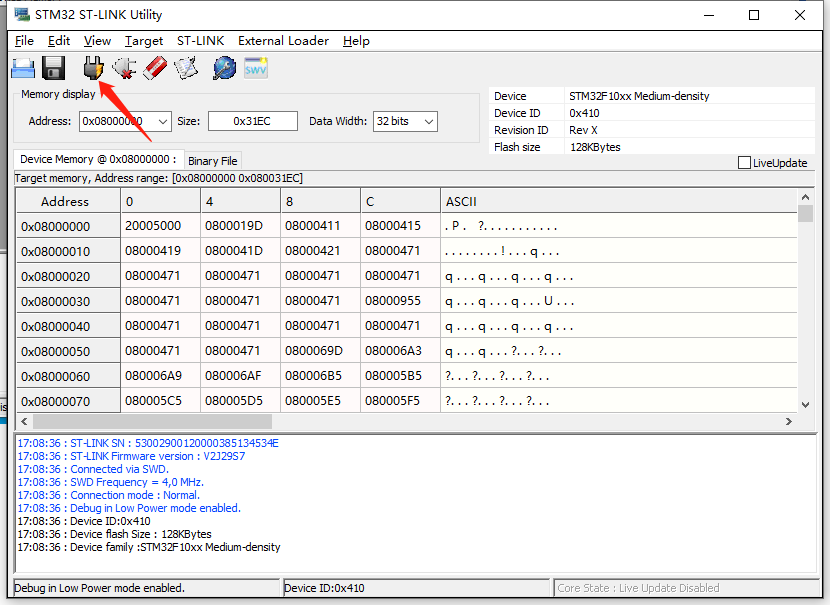Save file floppy disk icon
The image size is (830, 605).
tap(53, 68)
